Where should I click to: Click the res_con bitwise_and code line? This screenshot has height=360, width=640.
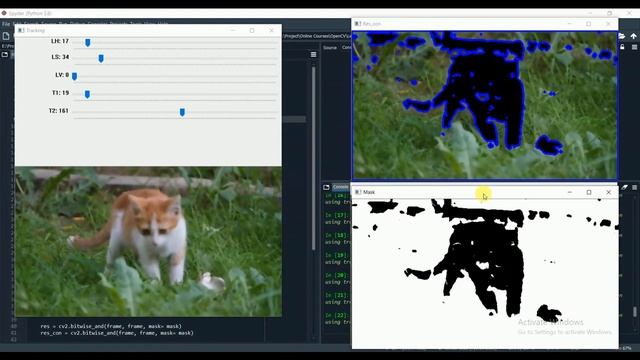(117, 333)
